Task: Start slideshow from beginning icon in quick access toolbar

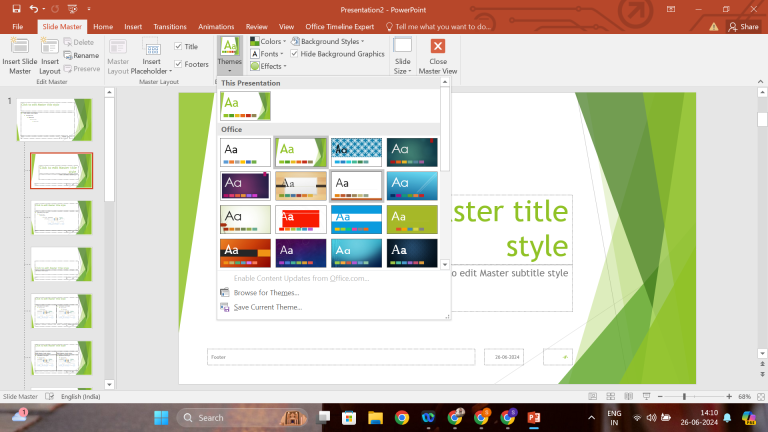Action: 72,9
